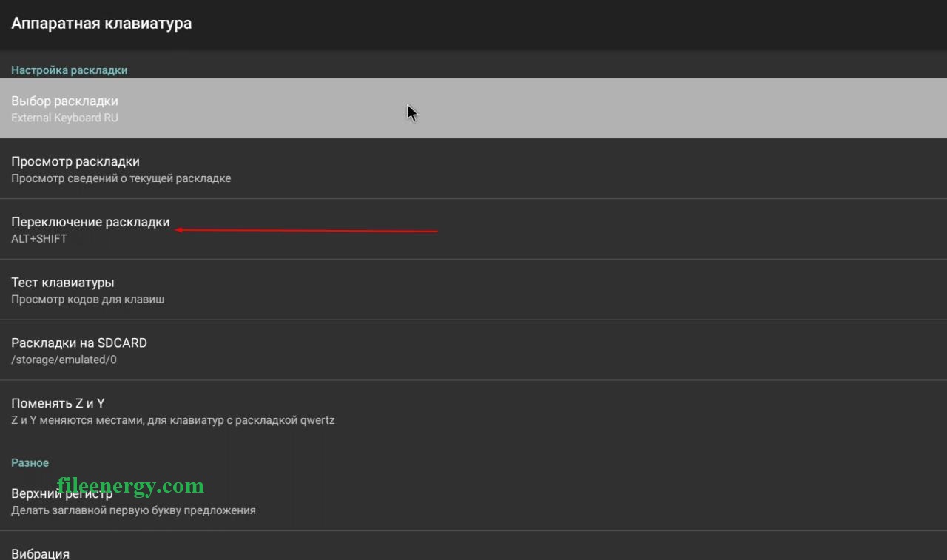Click the qwertz swap description text
The image size is (947, 560).
coord(173,421)
